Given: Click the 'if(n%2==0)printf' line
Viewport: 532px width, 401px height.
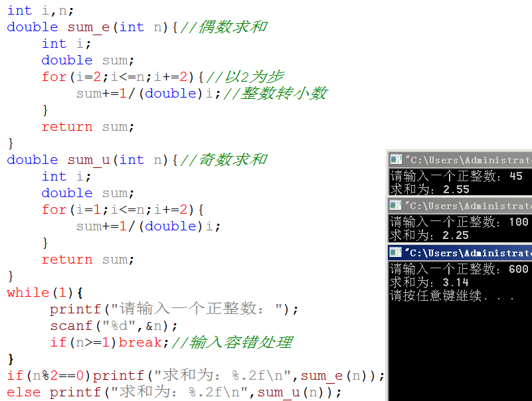Looking at the screenshot, I should (x=196, y=376).
